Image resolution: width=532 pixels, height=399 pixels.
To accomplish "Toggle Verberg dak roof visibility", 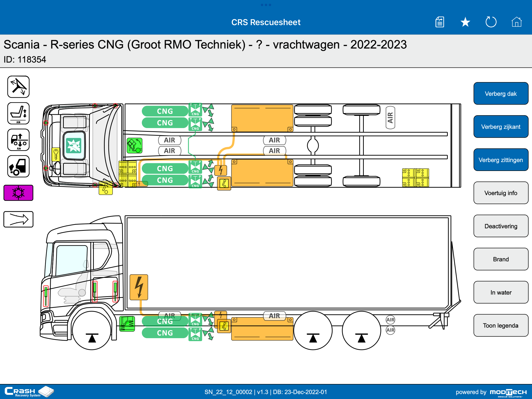I will (501, 94).
